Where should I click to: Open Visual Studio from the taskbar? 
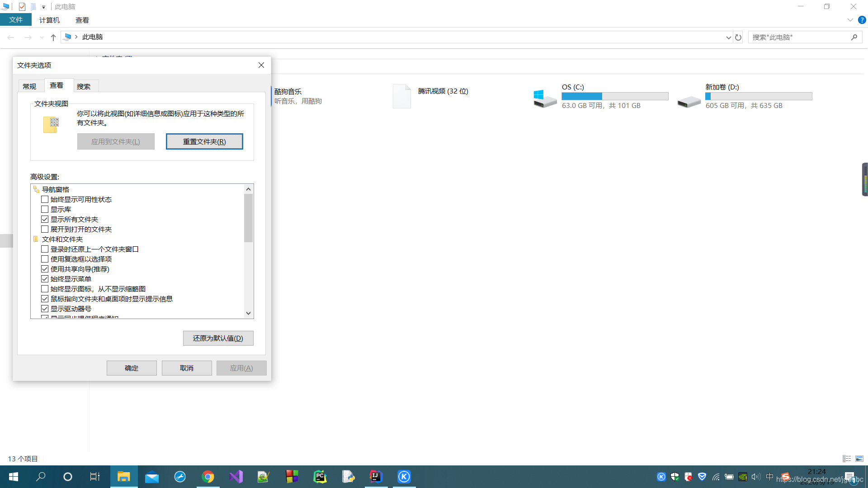click(x=236, y=477)
